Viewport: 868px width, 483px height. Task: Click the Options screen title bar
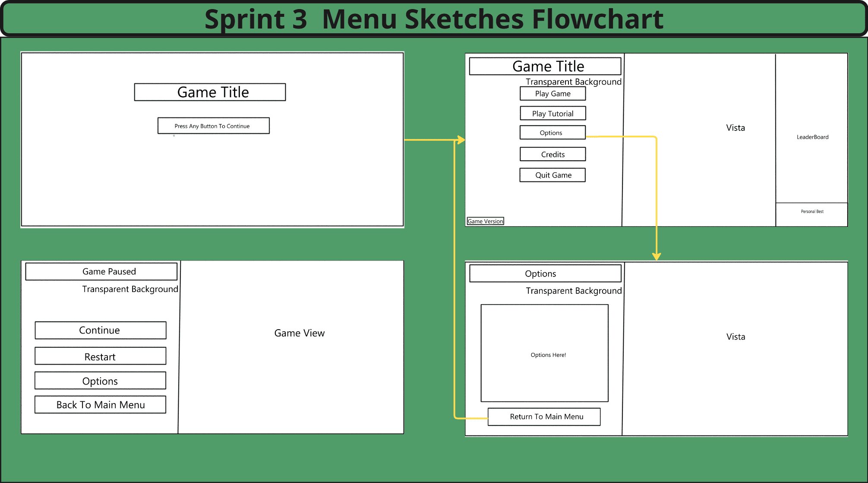[x=544, y=273]
